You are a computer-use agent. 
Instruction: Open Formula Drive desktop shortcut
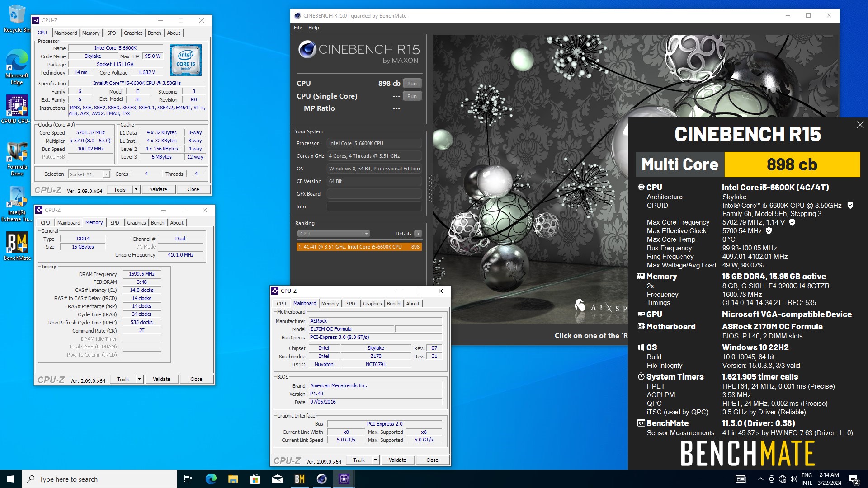click(17, 159)
